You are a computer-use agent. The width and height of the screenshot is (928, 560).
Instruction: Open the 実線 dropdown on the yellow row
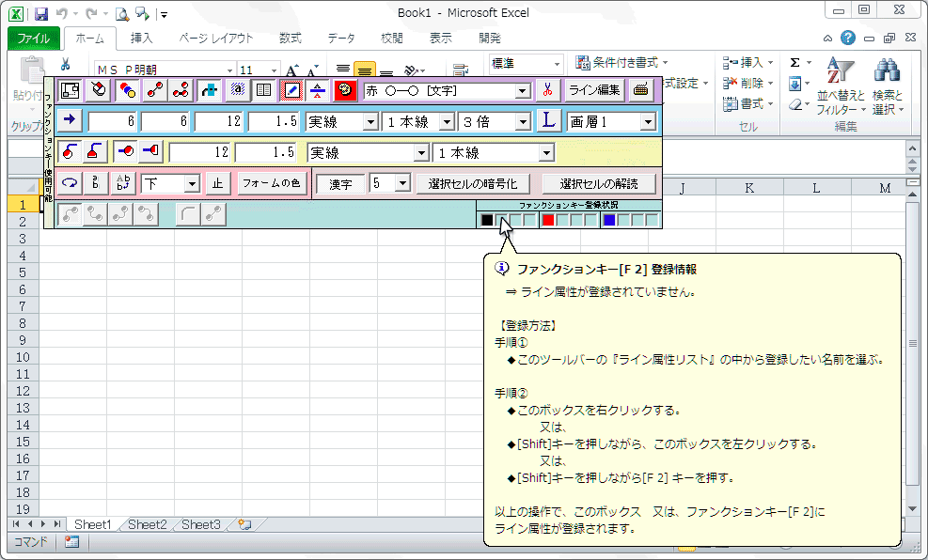click(421, 153)
